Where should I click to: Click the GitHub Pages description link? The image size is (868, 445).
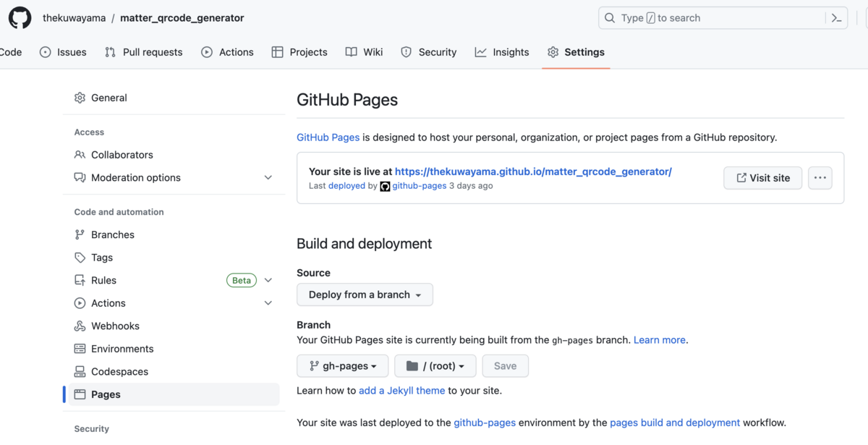[x=328, y=137]
